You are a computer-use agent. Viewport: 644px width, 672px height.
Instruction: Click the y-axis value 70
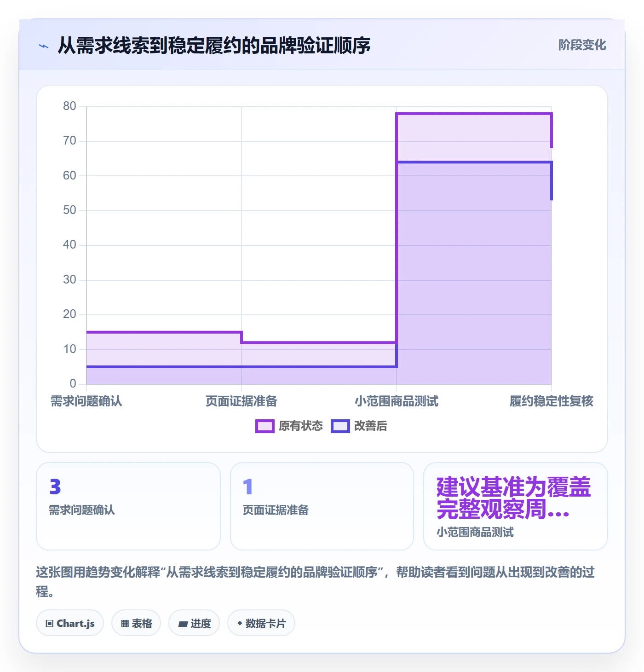pos(69,141)
